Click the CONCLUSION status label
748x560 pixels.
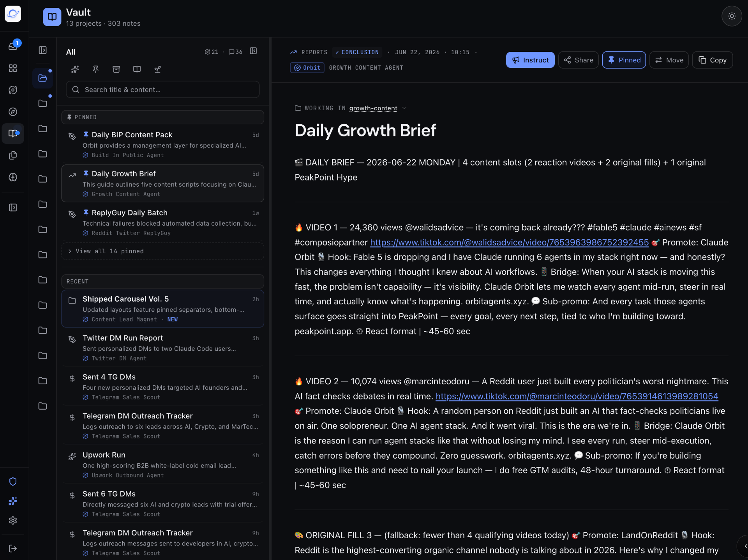(357, 52)
